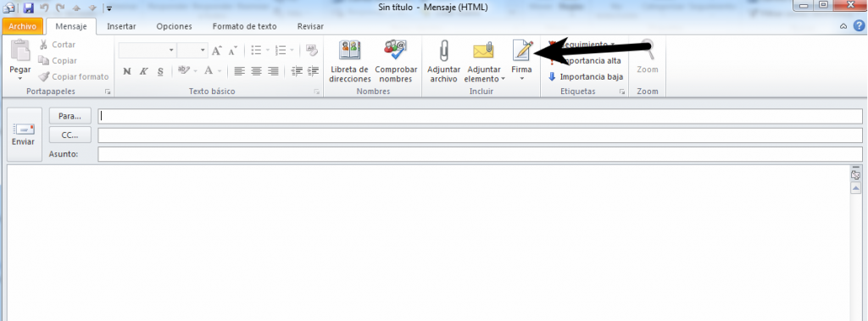Click the Para... button
The width and height of the screenshot is (868, 321).
(x=70, y=116)
